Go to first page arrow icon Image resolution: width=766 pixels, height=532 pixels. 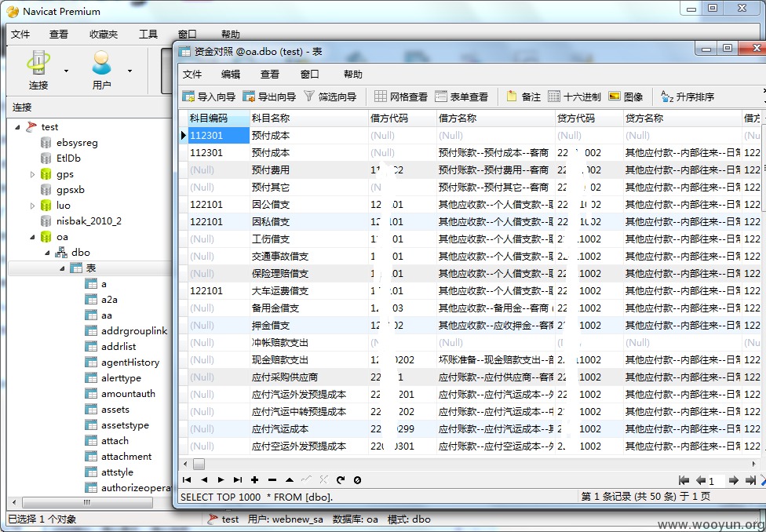coord(684,481)
